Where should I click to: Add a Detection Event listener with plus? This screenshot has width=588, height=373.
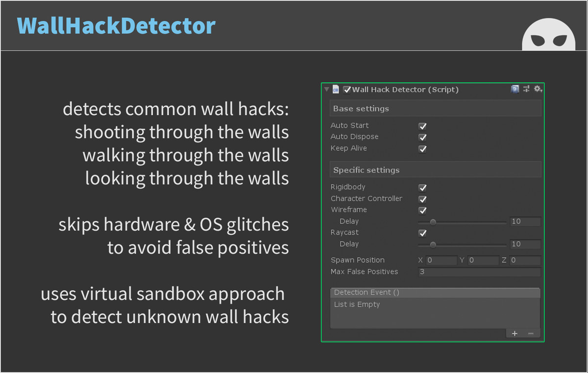tap(514, 333)
